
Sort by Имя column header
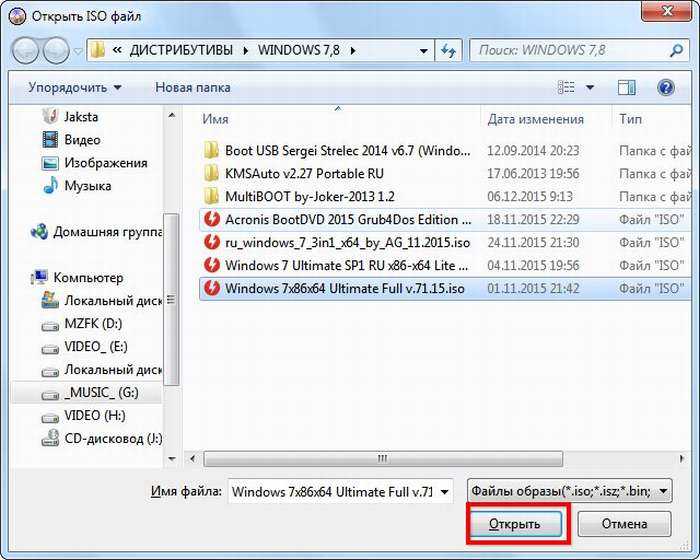click(x=215, y=119)
